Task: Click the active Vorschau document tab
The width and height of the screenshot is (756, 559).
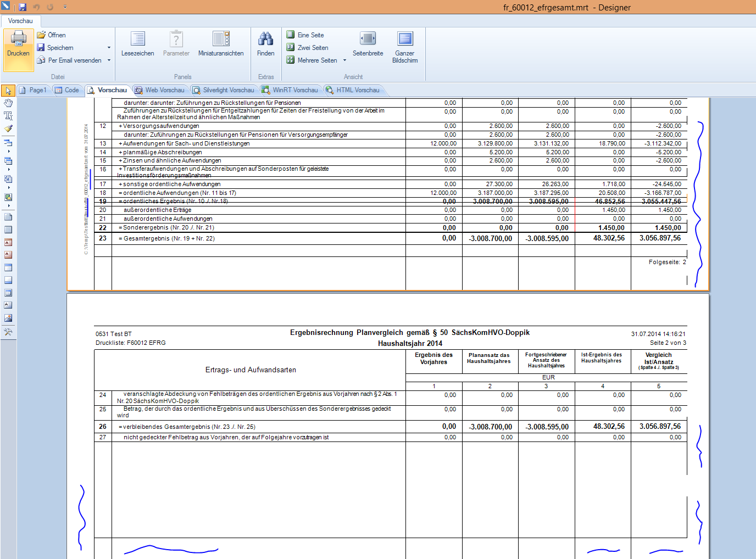Action: (108, 90)
